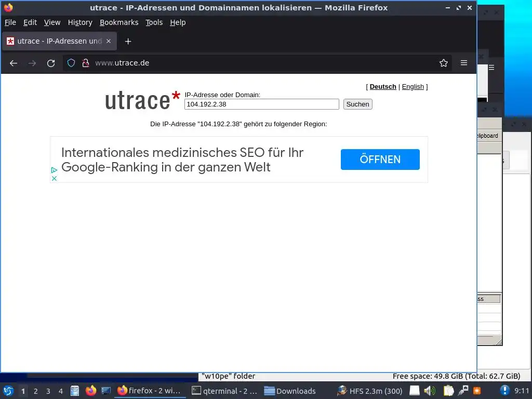
Task: Click the Die IP-Adresse "104.192.2.38" result text
Action: pos(238,124)
